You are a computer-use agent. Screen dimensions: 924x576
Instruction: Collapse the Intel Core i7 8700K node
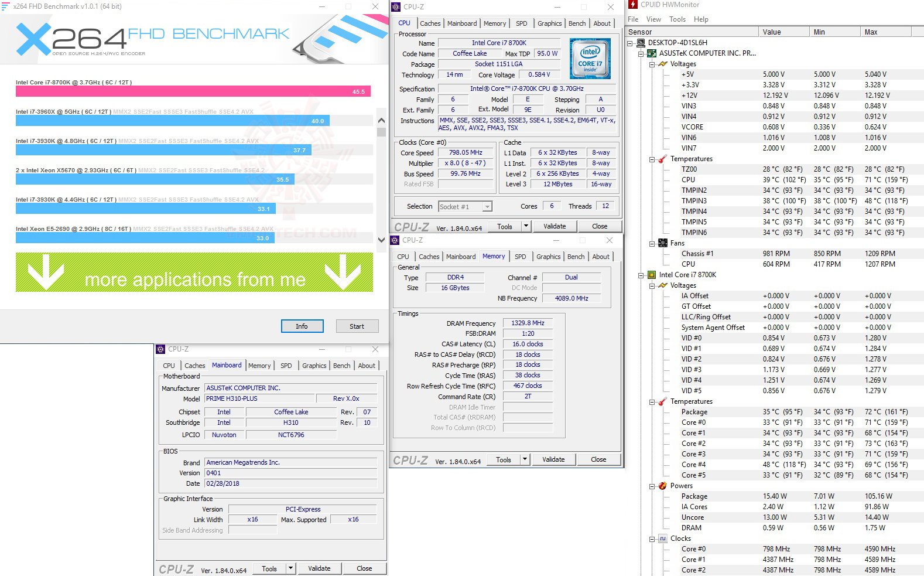tap(641, 275)
